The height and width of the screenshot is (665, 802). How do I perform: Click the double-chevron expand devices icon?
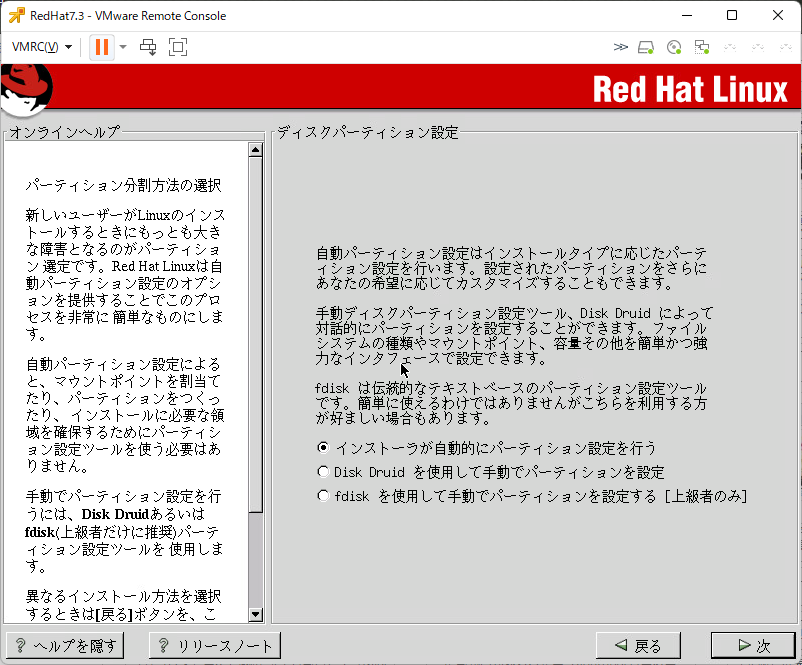(x=620, y=47)
